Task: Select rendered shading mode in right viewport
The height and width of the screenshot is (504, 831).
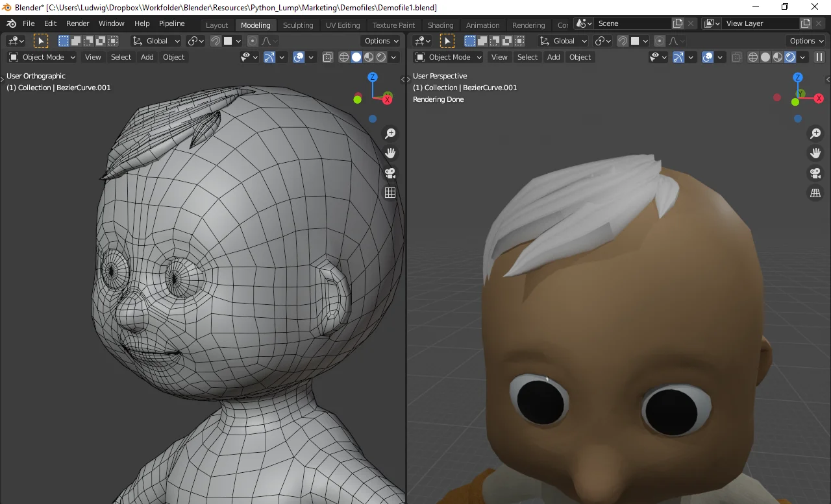Action: pos(790,57)
